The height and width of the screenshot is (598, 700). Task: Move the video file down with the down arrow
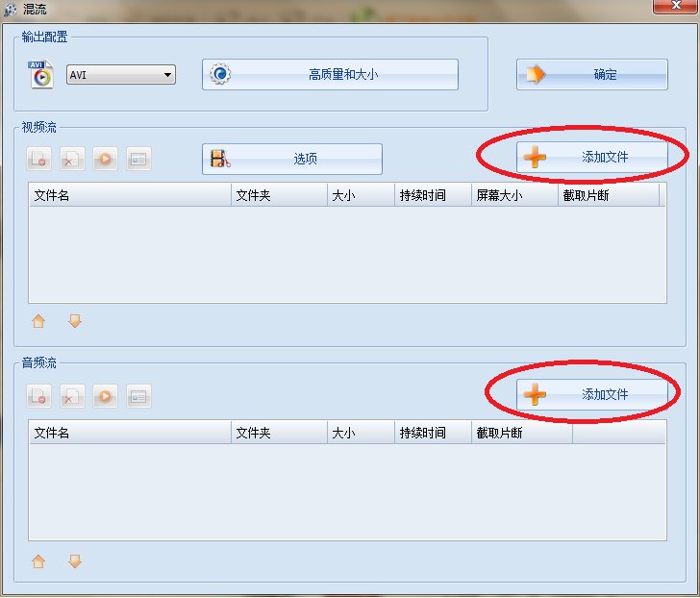pyautogui.click(x=75, y=321)
